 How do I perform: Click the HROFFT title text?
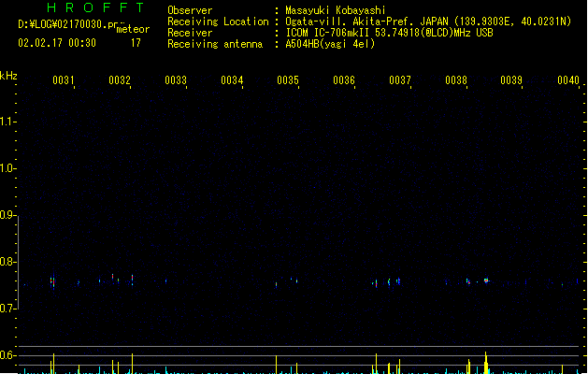tap(96, 7)
